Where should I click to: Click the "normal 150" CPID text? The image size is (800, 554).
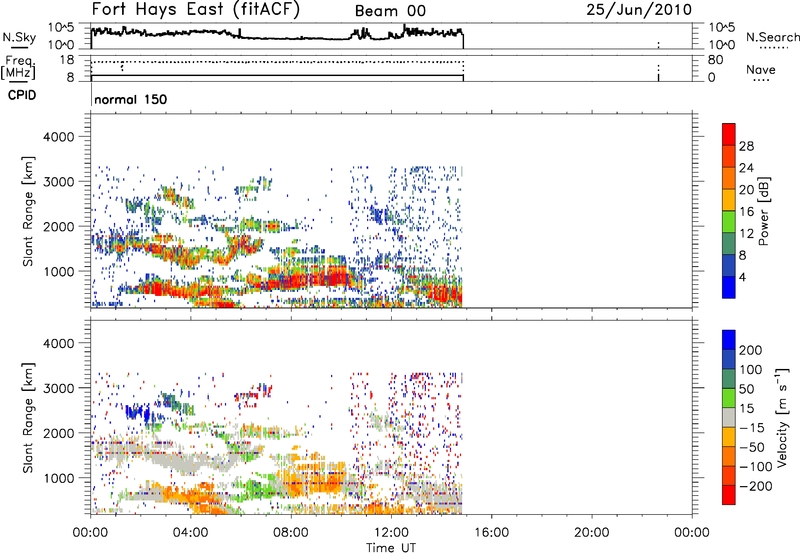pyautogui.click(x=131, y=99)
